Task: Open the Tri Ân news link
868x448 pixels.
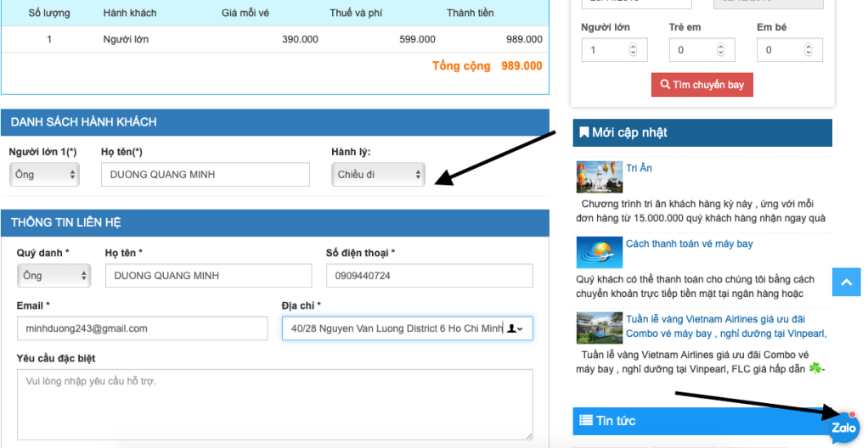Action: coord(639,168)
